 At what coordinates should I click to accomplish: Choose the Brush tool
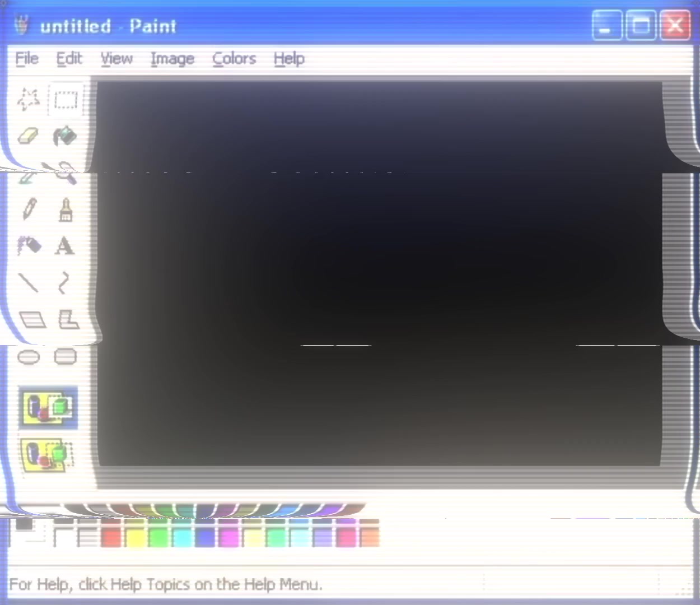(x=66, y=209)
